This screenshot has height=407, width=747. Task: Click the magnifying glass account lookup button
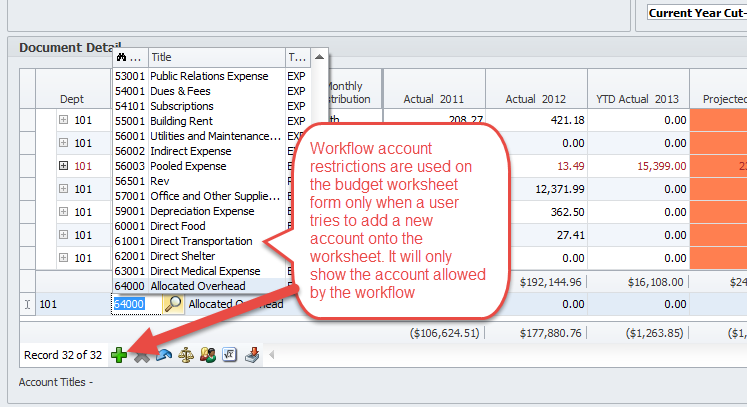point(172,304)
